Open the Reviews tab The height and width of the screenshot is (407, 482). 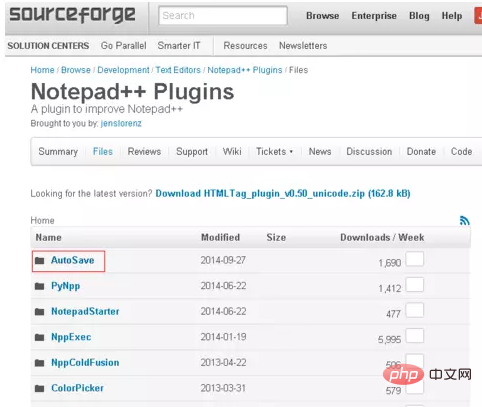[144, 152]
